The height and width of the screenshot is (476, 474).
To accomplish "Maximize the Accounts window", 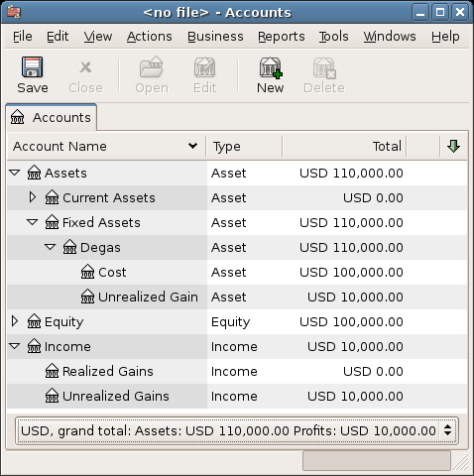I will point(440,13).
